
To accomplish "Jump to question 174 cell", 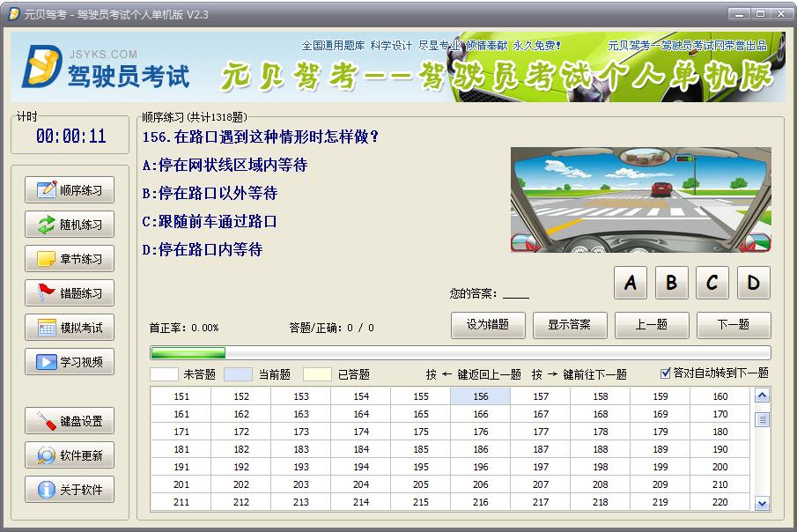I will coord(361,432).
